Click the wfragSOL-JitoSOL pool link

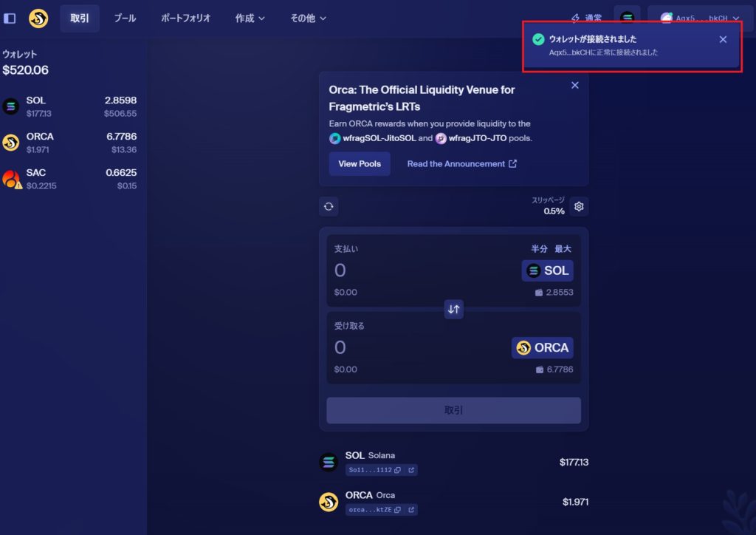pyautogui.click(x=373, y=138)
